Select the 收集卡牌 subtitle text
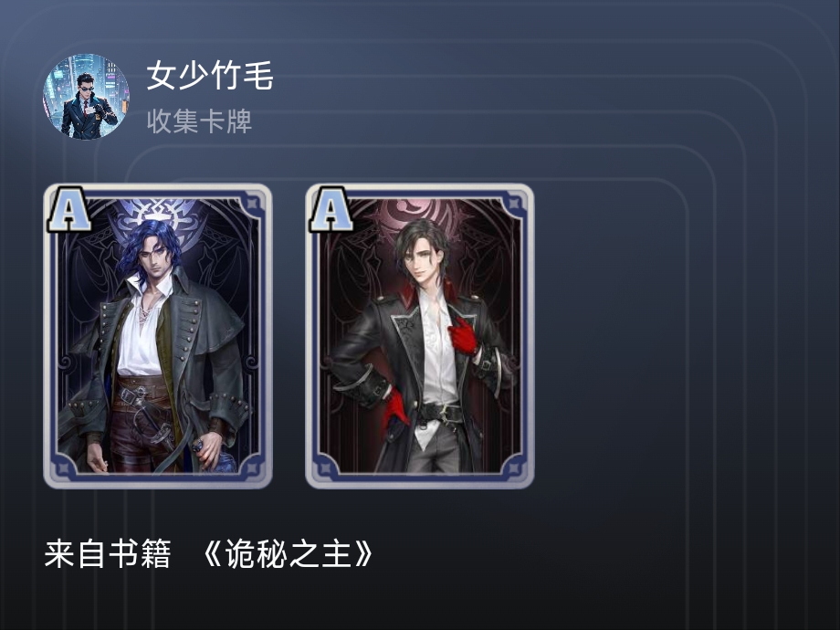Image resolution: width=840 pixels, height=630 pixels. (199, 121)
